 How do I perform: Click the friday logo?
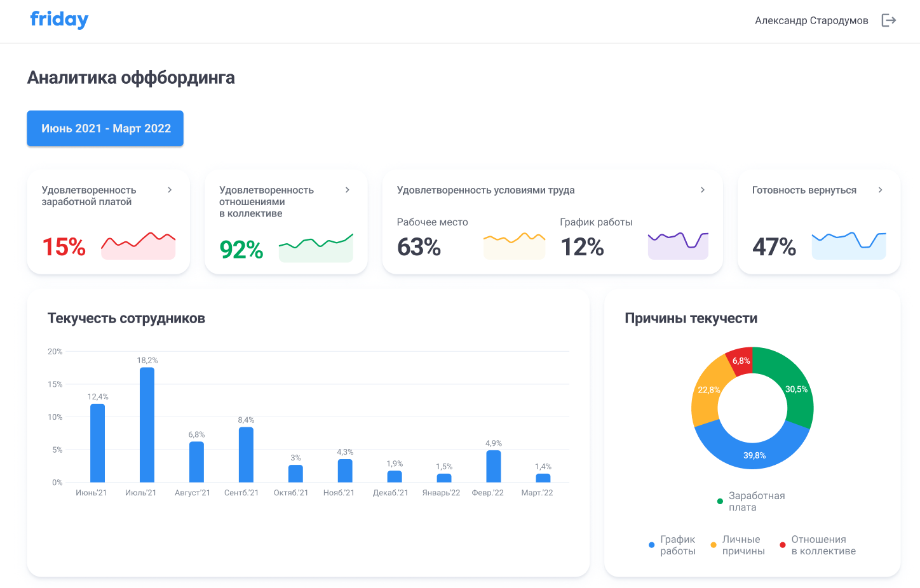point(59,19)
